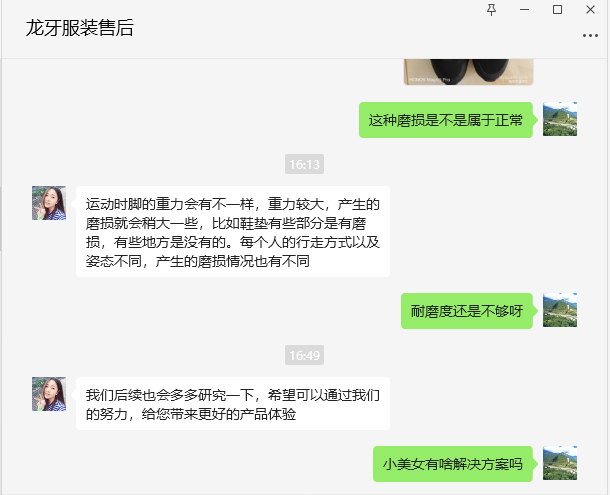Open the black shoes photo message

[468, 72]
